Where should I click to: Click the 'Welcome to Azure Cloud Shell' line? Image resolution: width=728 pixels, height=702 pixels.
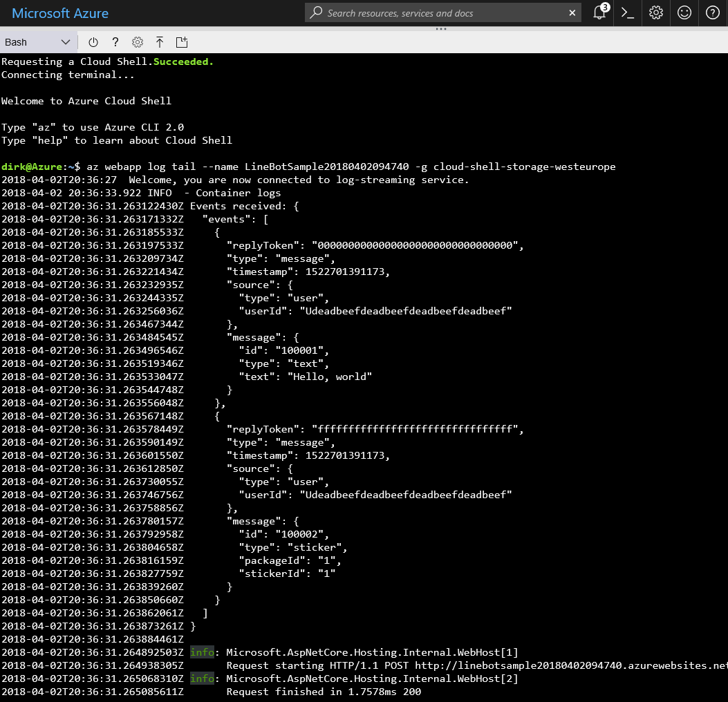(x=86, y=101)
